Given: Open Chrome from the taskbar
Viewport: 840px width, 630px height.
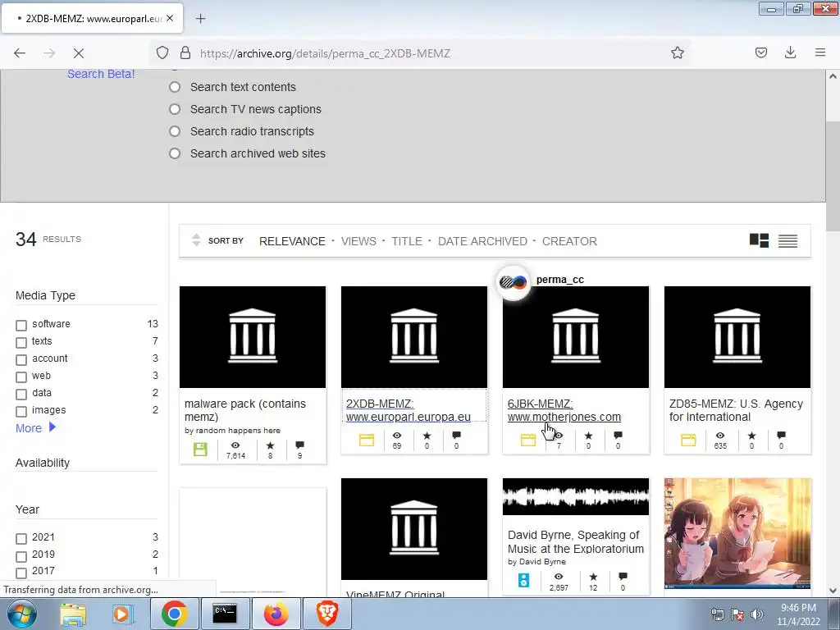Looking at the screenshot, I should click(x=174, y=614).
